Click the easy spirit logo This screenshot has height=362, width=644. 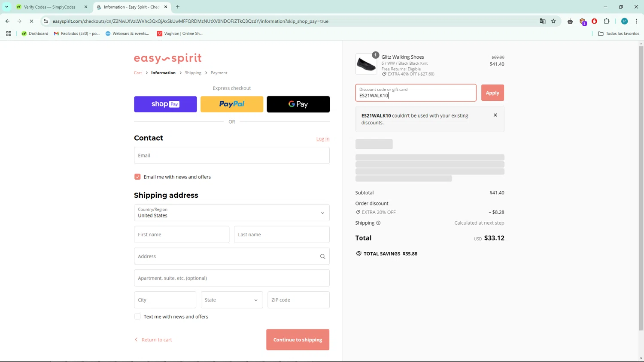pos(167,58)
